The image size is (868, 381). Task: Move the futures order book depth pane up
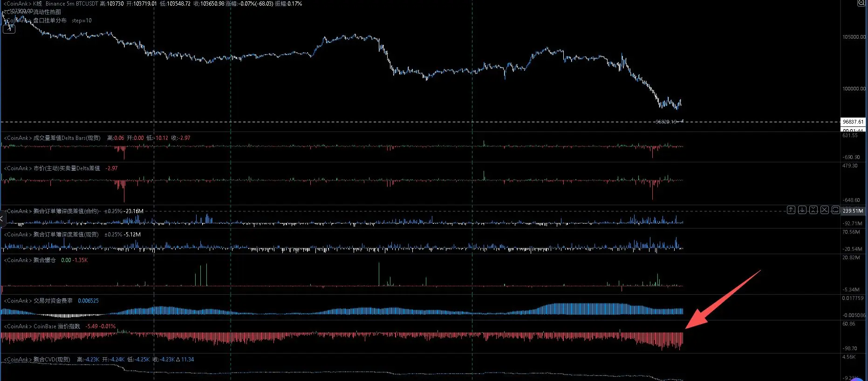click(x=791, y=210)
